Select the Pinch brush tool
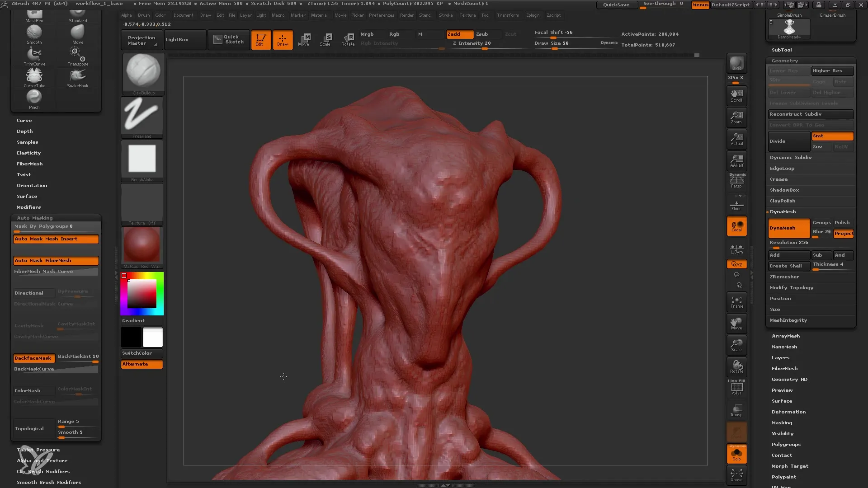 (x=34, y=97)
